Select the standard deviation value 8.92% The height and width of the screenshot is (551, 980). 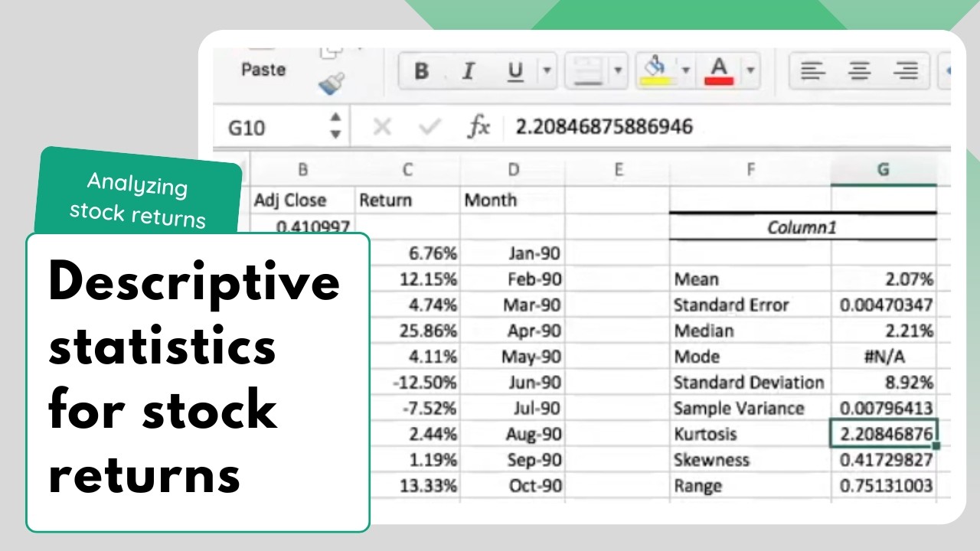coord(884,382)
